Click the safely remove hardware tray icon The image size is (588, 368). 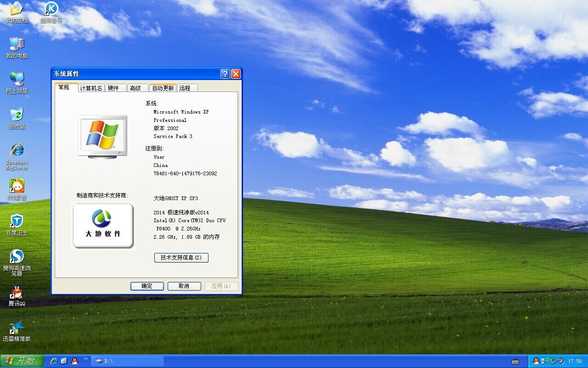click(x=553, y=361)
